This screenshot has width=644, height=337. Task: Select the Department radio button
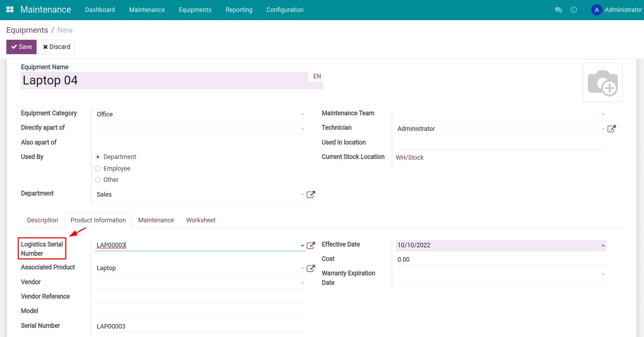(97, 157)
